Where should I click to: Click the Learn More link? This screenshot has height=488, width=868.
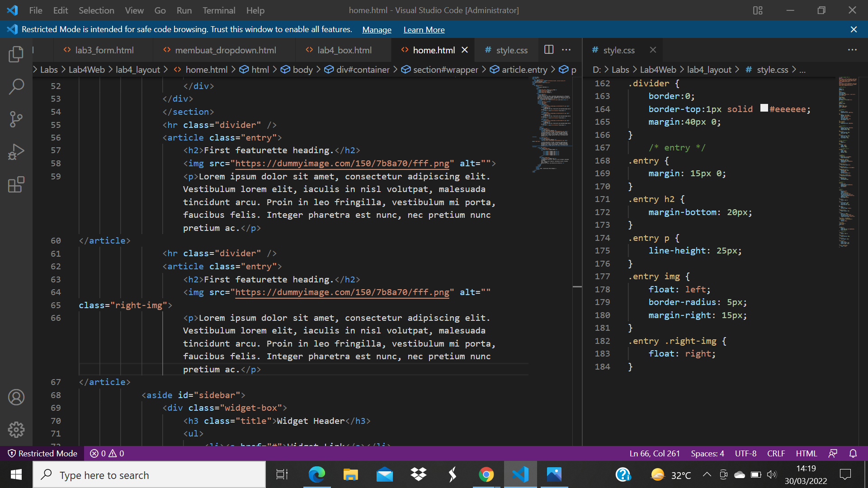(424, 29)
